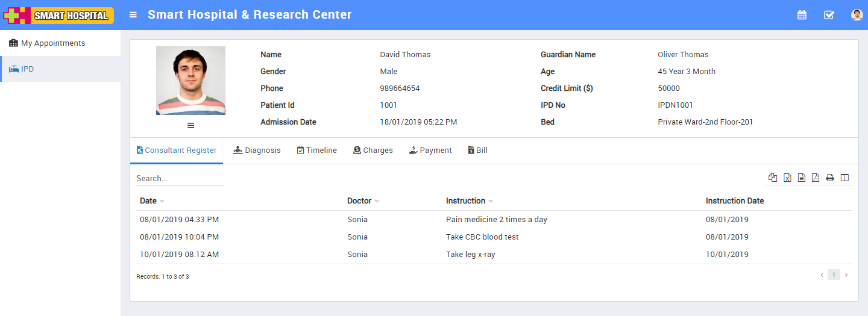The image size is (868, 316).
Task: Print the consultant register table
Action: pos(830,178)
